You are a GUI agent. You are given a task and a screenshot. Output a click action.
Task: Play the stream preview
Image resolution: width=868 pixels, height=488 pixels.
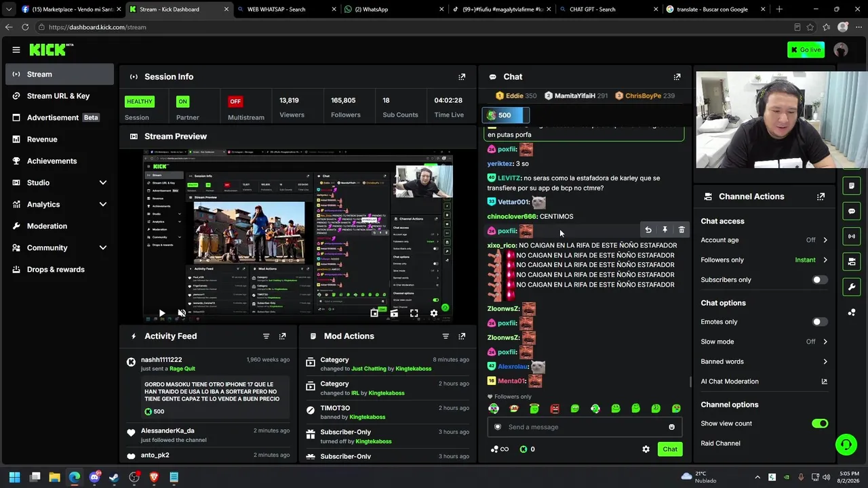coord(161,313)
